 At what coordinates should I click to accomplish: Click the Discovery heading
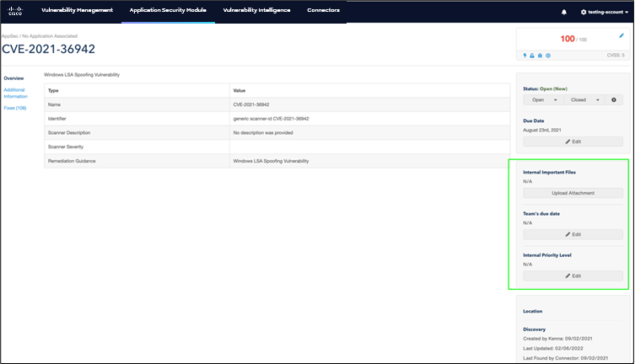534,329
